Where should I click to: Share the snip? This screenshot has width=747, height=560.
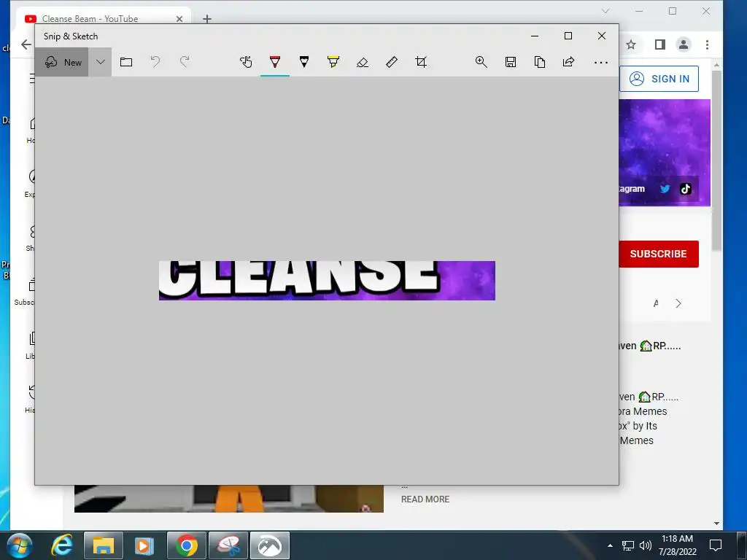tap(568, 62)
